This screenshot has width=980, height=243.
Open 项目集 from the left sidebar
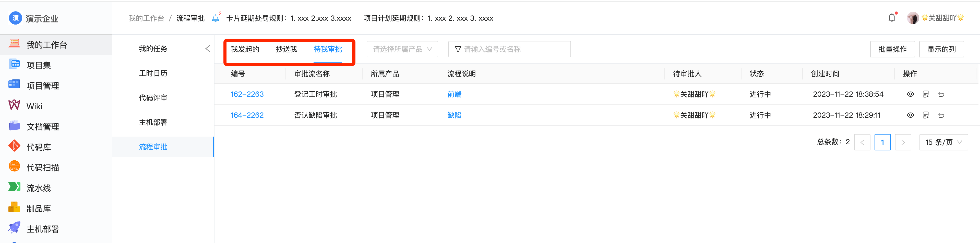coord(42,65)
